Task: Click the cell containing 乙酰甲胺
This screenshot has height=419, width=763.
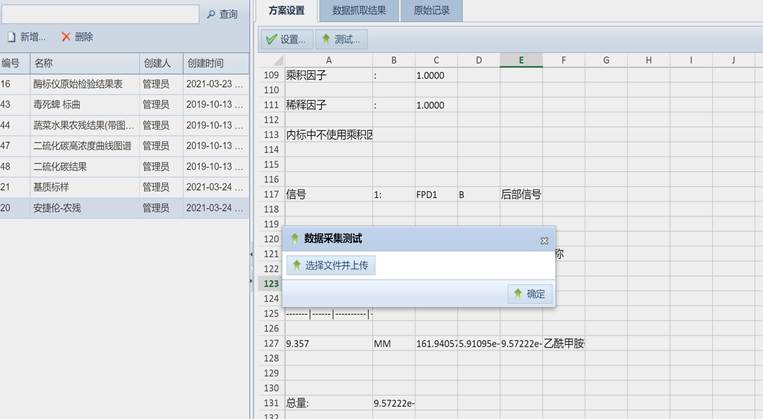Action: point(565,344)
